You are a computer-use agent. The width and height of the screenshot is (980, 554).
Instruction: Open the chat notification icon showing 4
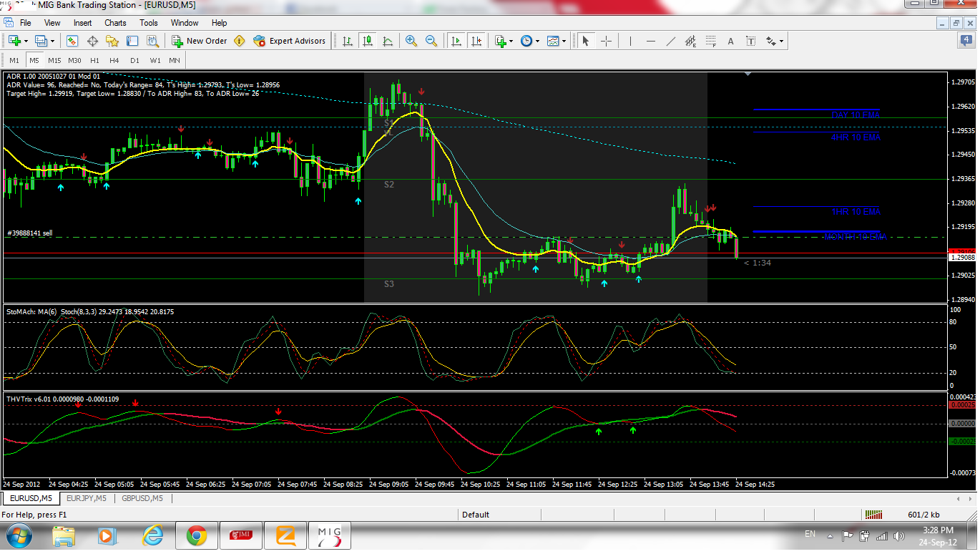coord(966,40)
